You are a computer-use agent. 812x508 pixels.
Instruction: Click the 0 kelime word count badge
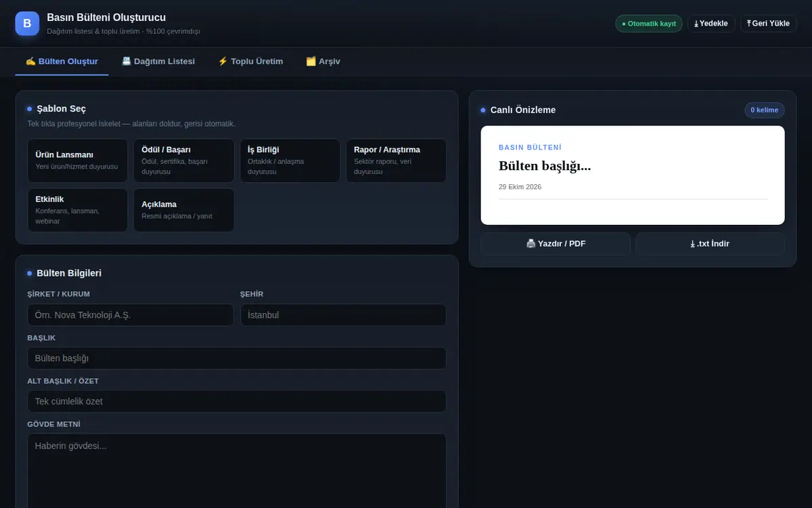click(x=765, y=110)
